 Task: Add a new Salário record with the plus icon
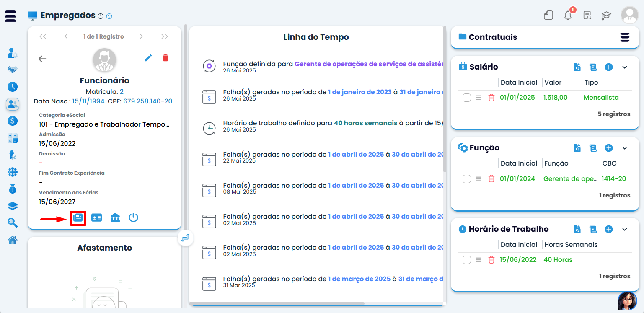tap(609, 67)
